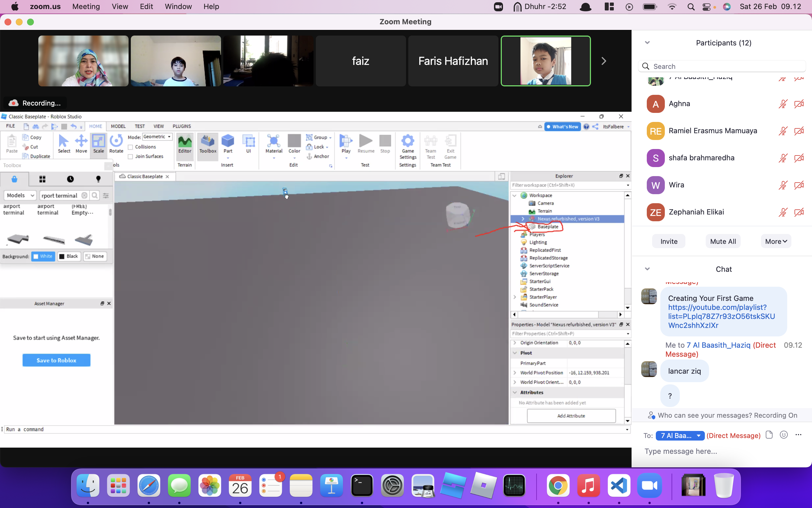Viewport: 812px width, 508px height.
Task: Click the file attach icon in chat
Action: coord(769,435)
